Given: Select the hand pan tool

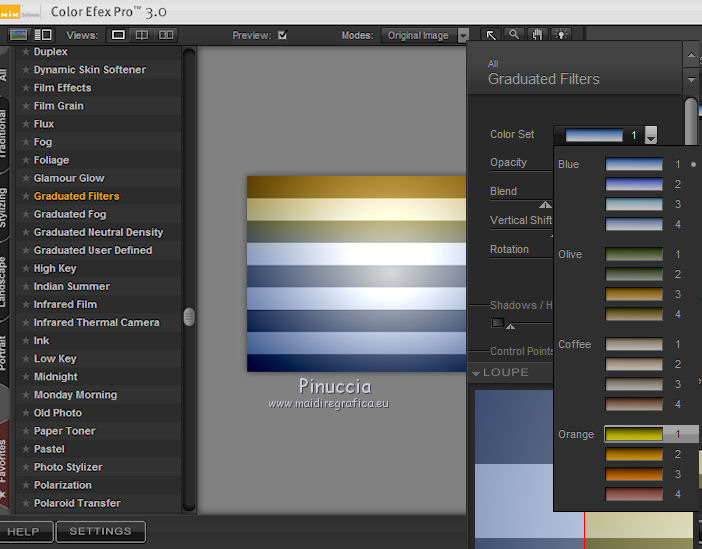Looking at the screenshot, I should [537, 35].
